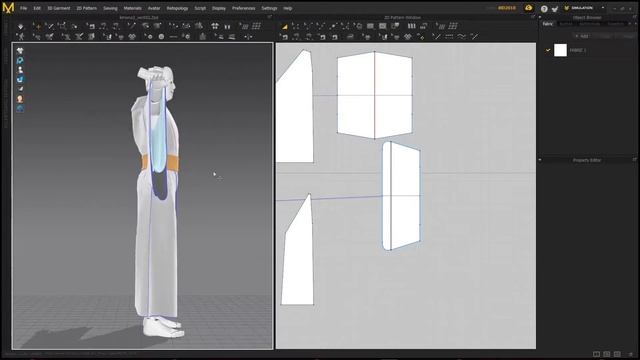Open the Edit menu

[37, 8]
